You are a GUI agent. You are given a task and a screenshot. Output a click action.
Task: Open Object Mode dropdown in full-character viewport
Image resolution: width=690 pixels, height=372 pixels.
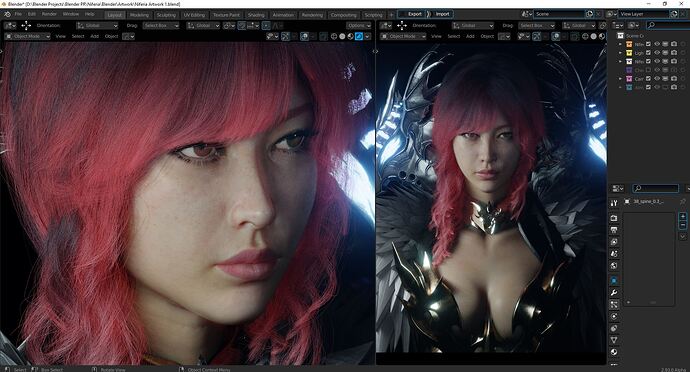(403, 36)
